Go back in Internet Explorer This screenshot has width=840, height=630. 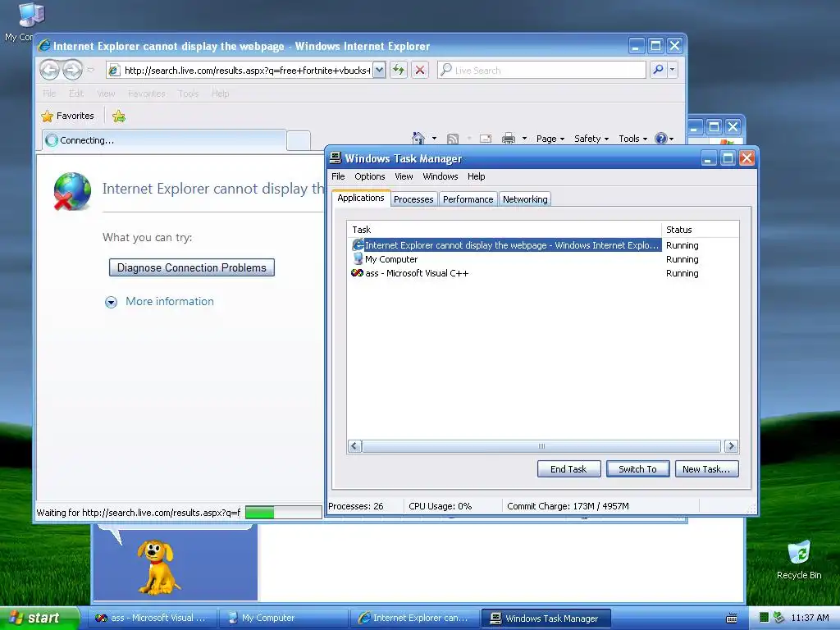coord(49,70)
